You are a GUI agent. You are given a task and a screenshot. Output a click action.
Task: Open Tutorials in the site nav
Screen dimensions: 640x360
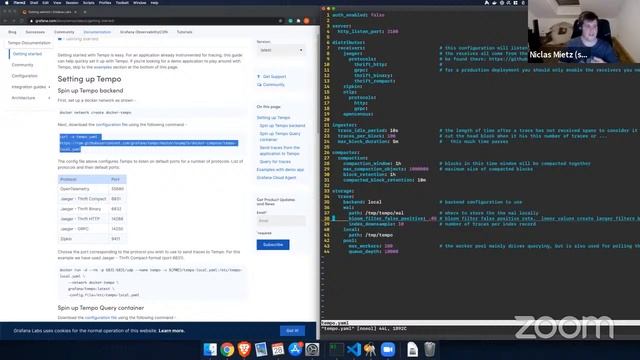(x=184, y=32)
